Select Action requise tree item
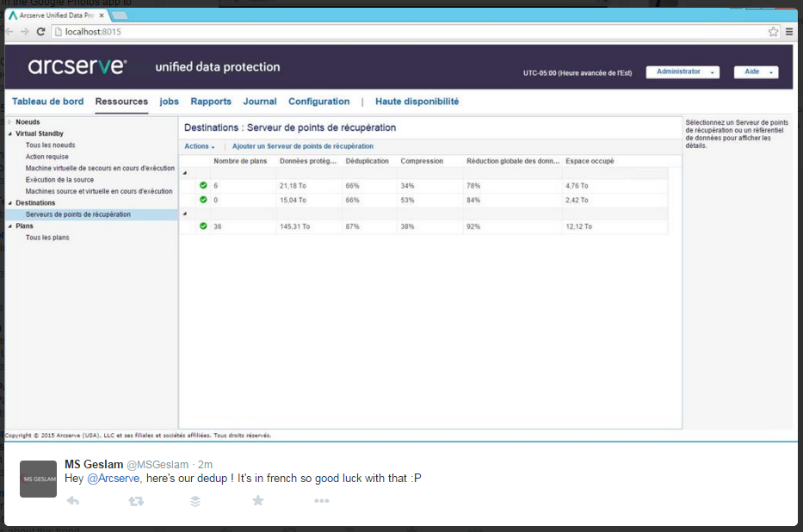Viewport: 803px width, 532px height. [47, 157]
